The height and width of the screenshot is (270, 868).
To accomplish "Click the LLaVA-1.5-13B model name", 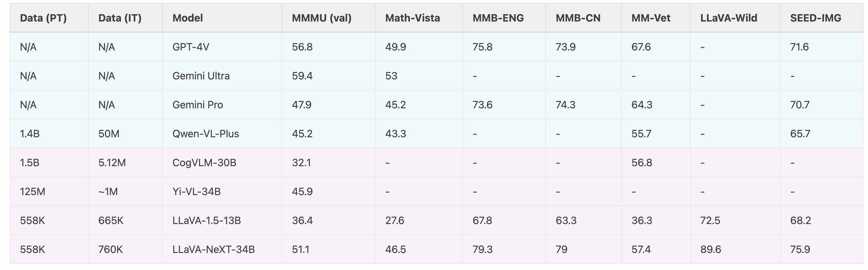I will click(x=206, y=221).
